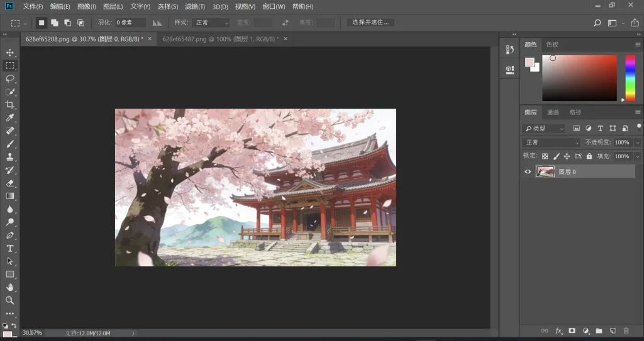
Task: Open the 滤镜(T) menu
Action: (195, 6)
